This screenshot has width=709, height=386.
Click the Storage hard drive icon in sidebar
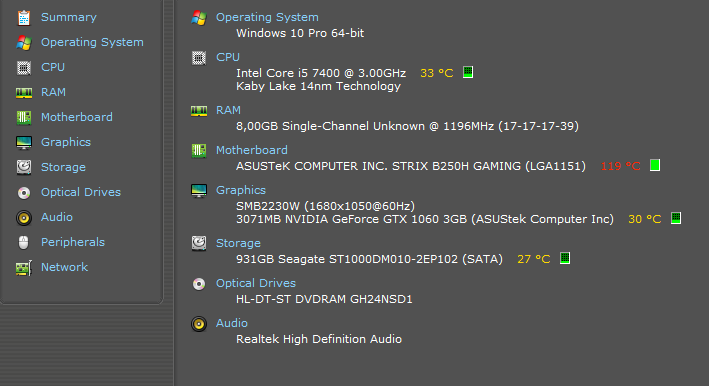tap(24, 167)
